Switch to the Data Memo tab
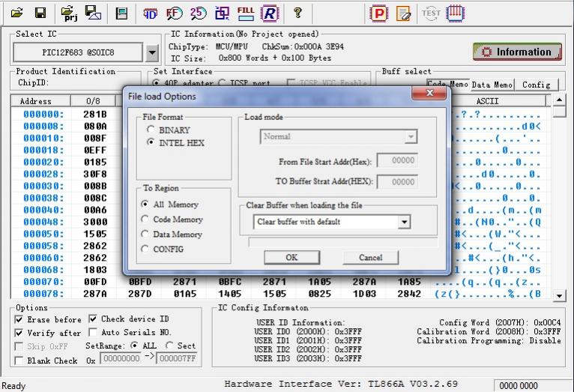This screenshot has width=574, height=392. pyautogui.click(x=492, y=85)
